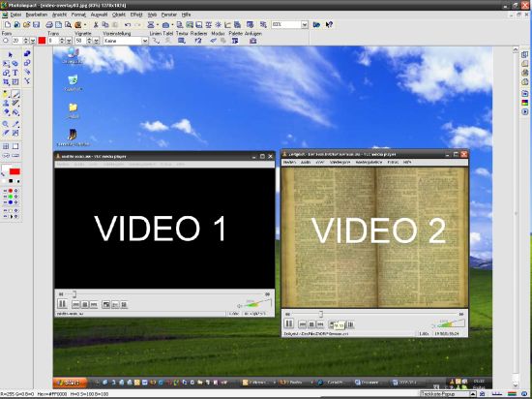Viewport: 532px width, 399px height.
Task: Click the Palette button in attribute bar
Action: click(235, 41)
